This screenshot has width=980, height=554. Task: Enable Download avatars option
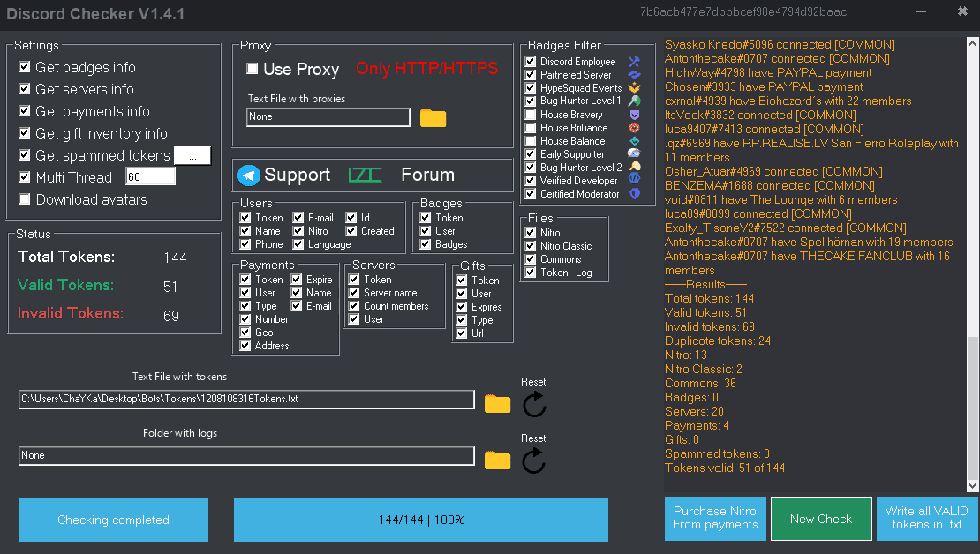click(25, 199)
